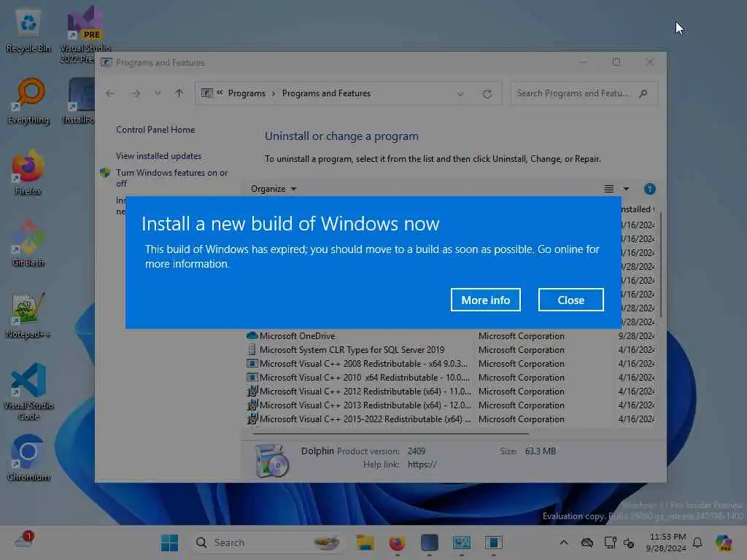Open View installed updates link
Viewport: 747px width, 560px height.
[x=158, y=156]
